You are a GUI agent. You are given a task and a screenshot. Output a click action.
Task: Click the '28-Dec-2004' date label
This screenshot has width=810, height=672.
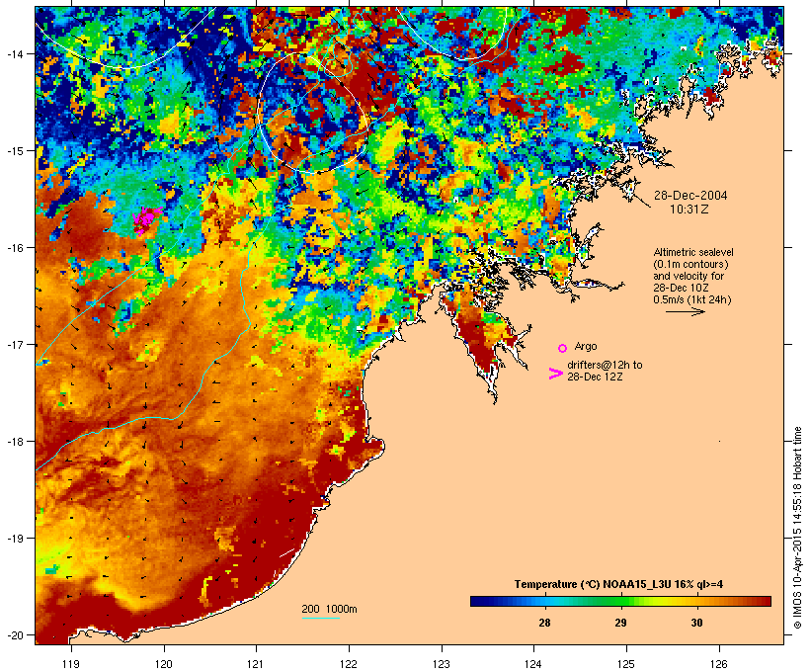(690, 196)
